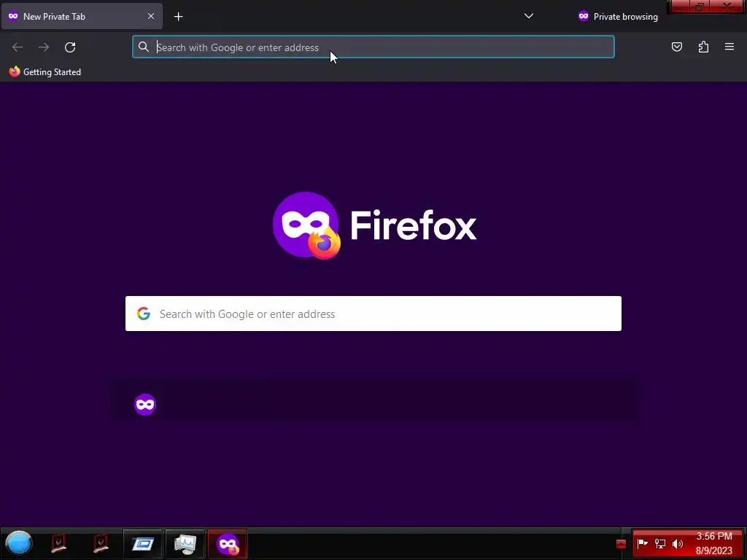Close the New Private Tab

click(x=150, y=16)
